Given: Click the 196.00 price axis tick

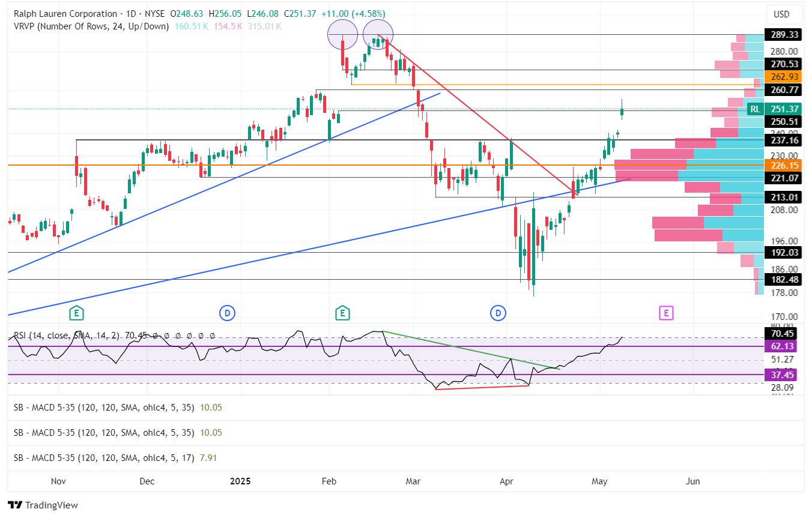Looking at the screenshot, I should pyautogui.click(x=784, y=241).
